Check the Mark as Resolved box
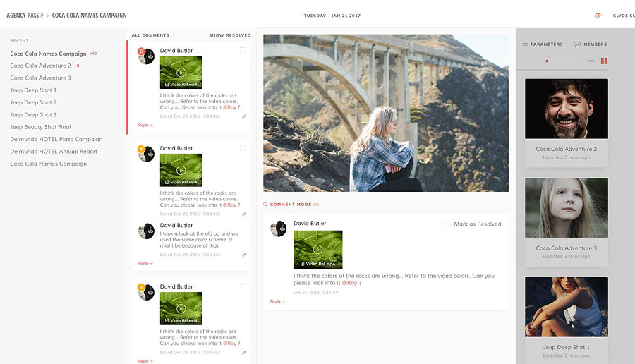The height and width of the screenshot is (364, 635). point(447,224)
